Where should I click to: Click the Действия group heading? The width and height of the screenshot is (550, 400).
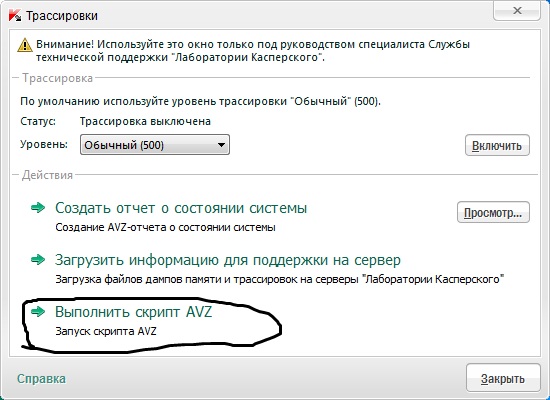pyautogui.click(x=47, y=175)
